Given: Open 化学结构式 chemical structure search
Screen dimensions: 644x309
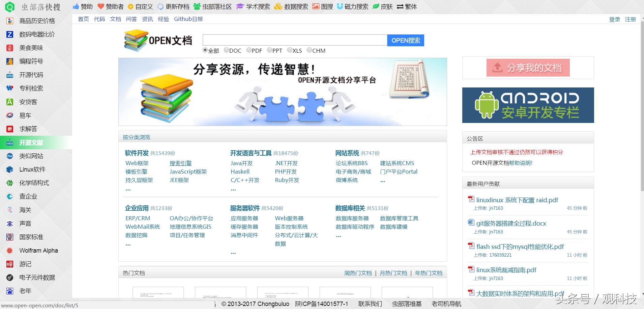Looking at the screenshot, I should (34, 183).
